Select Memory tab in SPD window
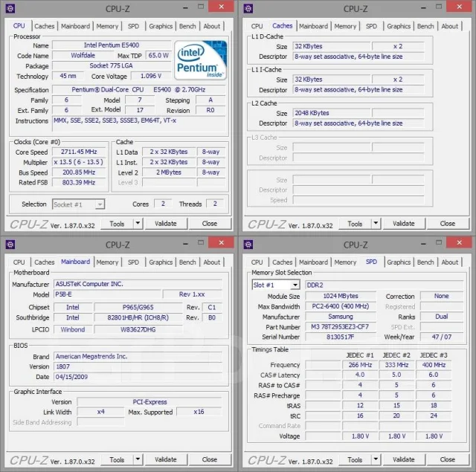The height and width of the screenshot is (472, 476). (345, 262)
